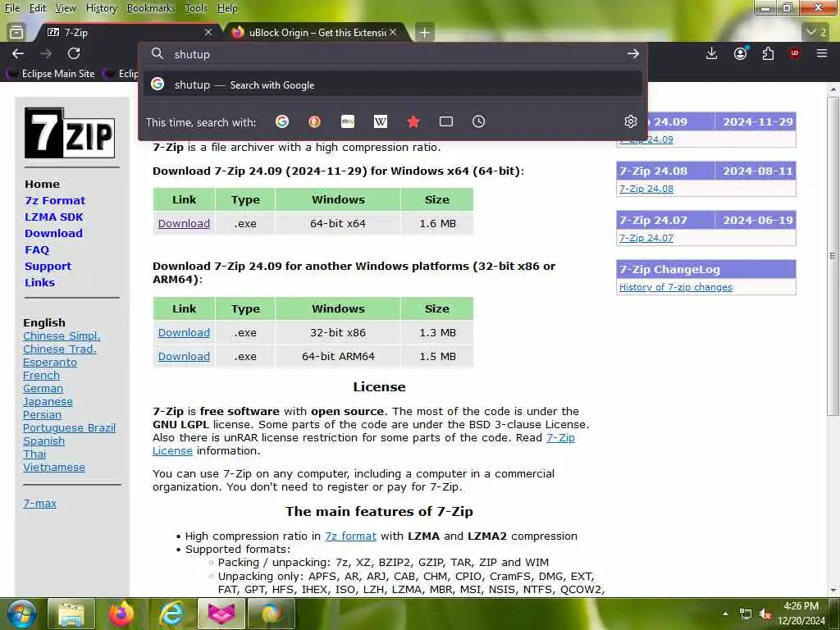
Task: Choose 'shutup — Search with Google' suggestion
Action: pos(393,84)
